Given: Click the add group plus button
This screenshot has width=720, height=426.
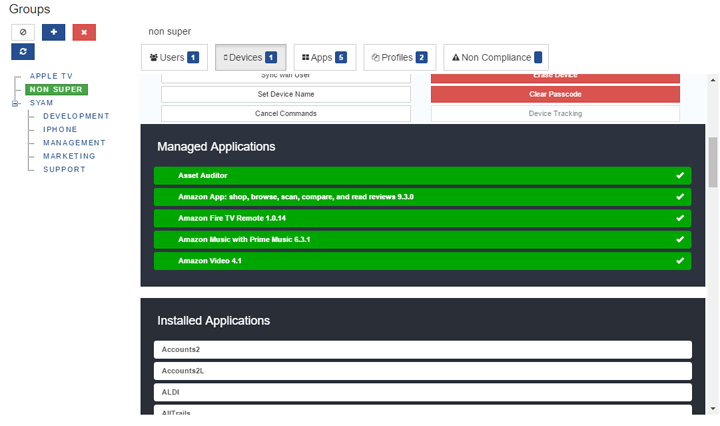Looking at the screenshot, I should click(x=54, y=32).
